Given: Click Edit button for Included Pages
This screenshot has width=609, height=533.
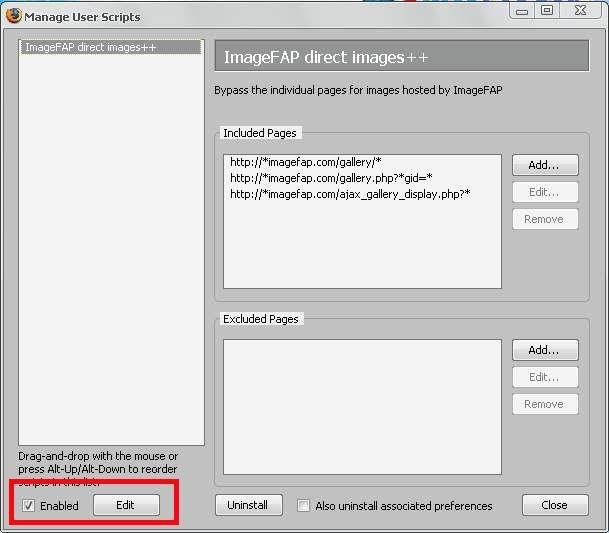Looking at the screenshot, I should tap(545, 192).
